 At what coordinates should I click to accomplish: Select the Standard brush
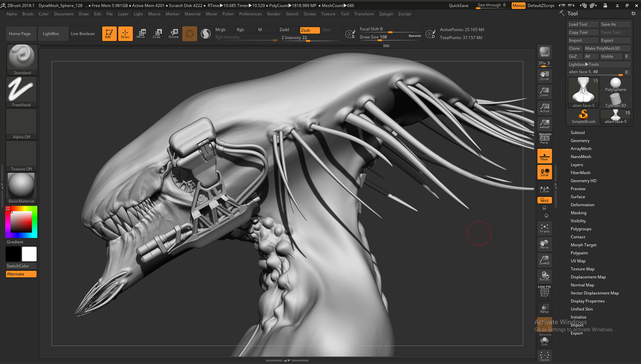pyautogui.click(x=21, y=59)
